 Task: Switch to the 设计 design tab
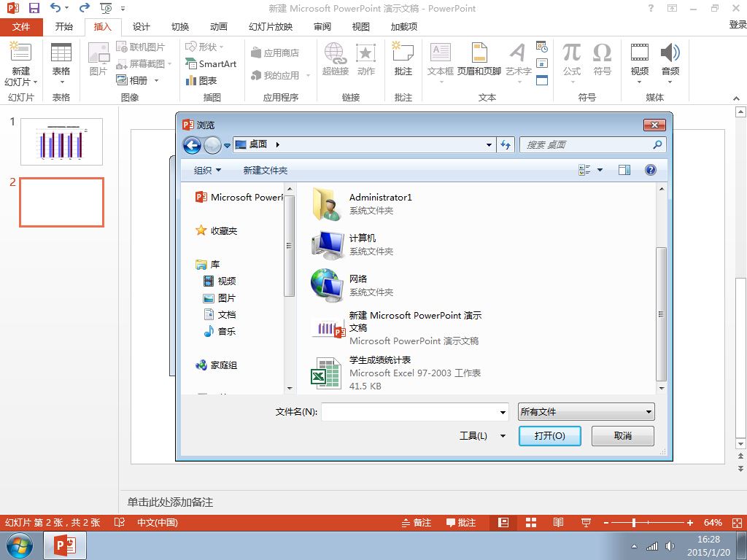click(141, 27)
